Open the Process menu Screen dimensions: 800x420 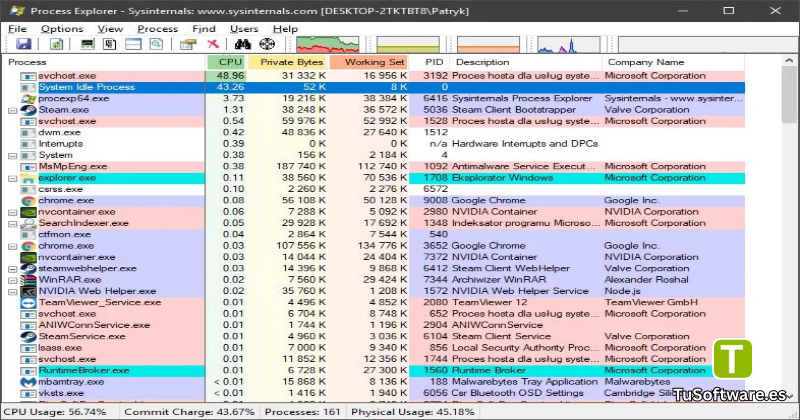(158, 29)
